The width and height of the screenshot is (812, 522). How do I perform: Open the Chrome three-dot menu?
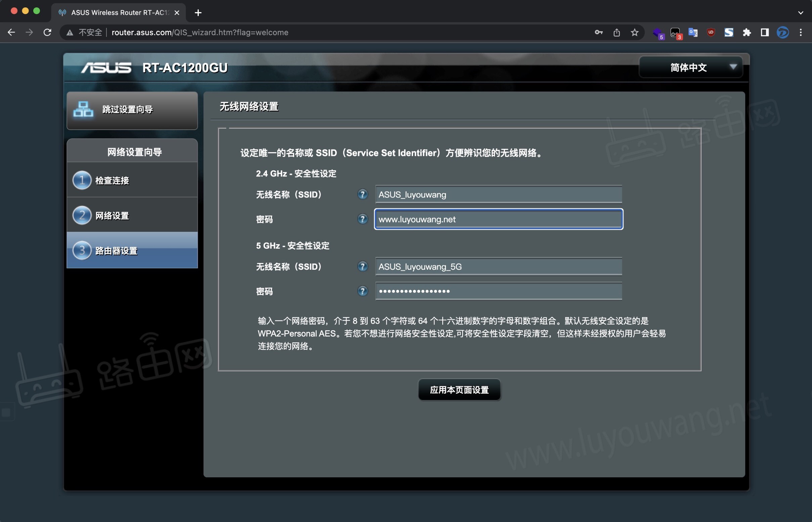[801, 33]
